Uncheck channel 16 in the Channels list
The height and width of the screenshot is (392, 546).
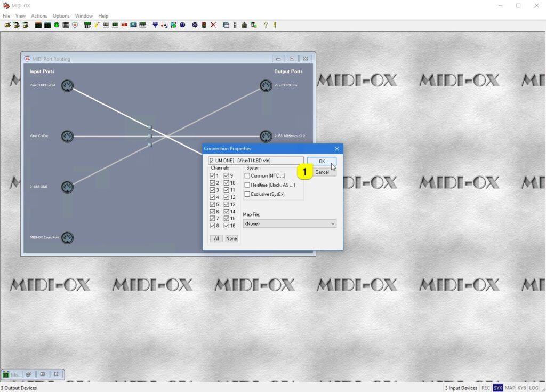click(226, 225)
